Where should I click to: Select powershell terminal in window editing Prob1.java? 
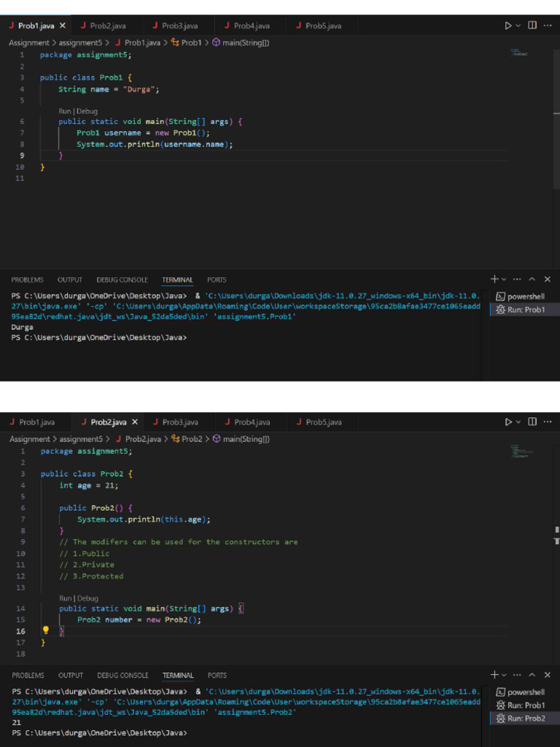(525, 296)
